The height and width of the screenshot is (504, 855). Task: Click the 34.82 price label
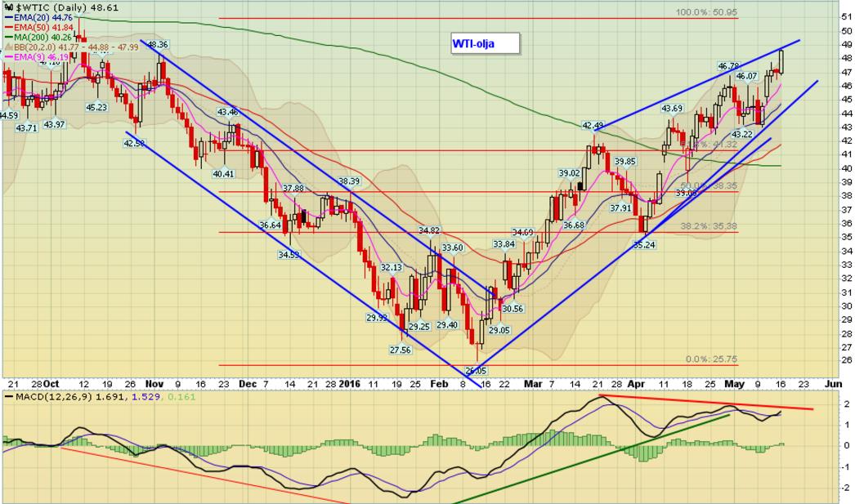429,230
